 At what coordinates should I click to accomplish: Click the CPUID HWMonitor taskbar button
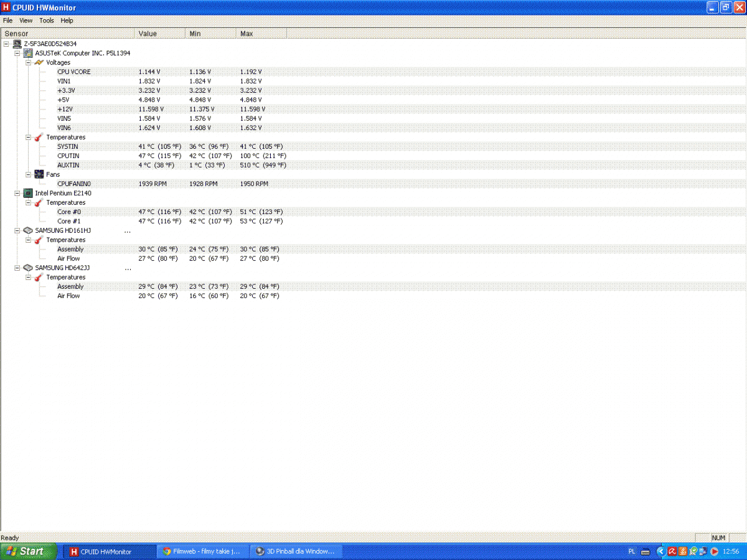pos(110,551)
